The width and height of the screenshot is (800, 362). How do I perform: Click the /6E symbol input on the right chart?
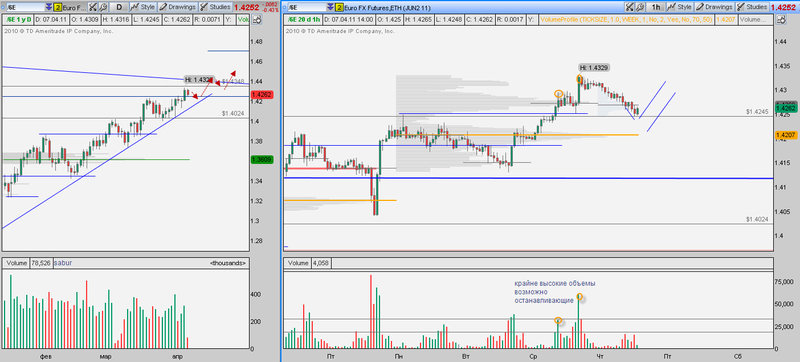[306, 8]
